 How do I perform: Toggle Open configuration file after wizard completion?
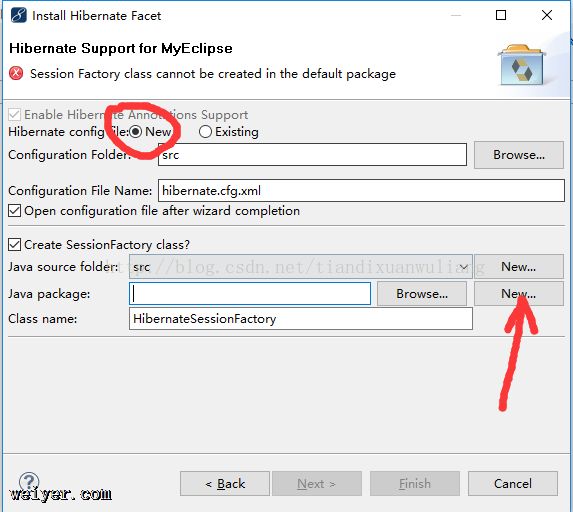15,211
